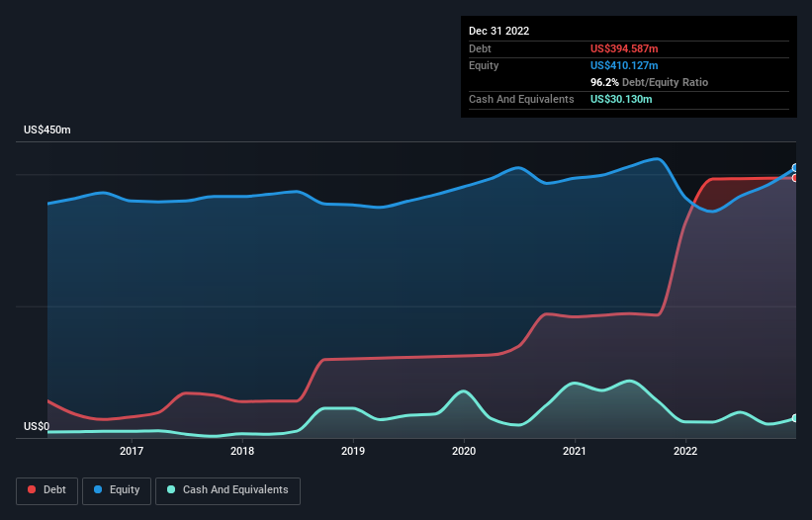Select the Cash end-point marker on chart
The width and height of the screenshot is (812, 520).
pyautogui.click(x=795, y=418)
